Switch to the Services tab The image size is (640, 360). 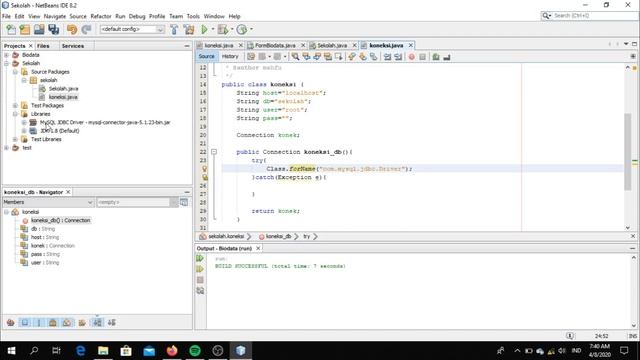coord(73,46)
